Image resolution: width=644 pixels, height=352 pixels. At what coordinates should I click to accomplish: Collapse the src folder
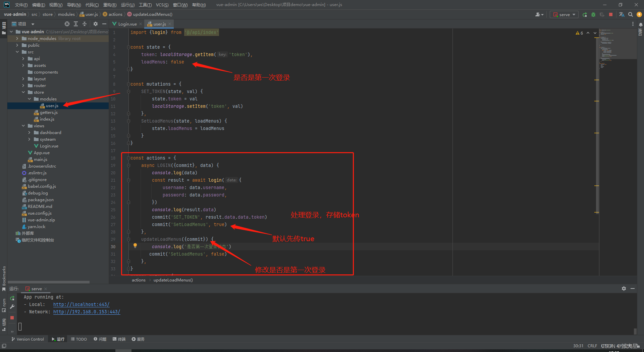17,52
